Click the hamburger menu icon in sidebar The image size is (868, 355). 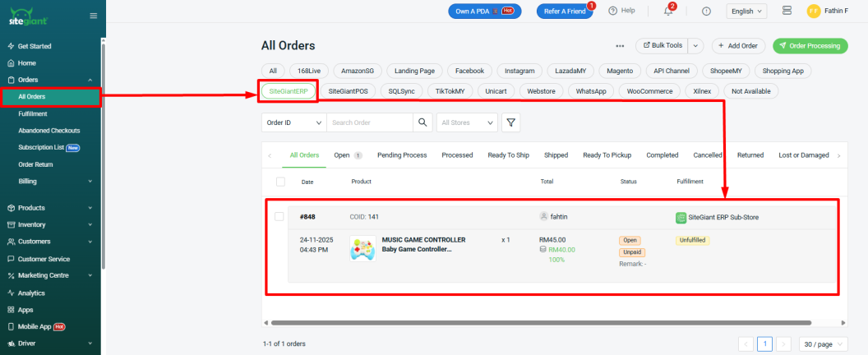pos(93,16)
